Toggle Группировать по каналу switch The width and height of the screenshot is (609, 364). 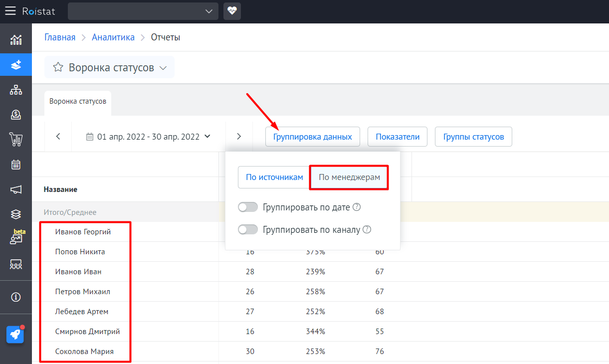pyautogui.click(x=248, y=229)
